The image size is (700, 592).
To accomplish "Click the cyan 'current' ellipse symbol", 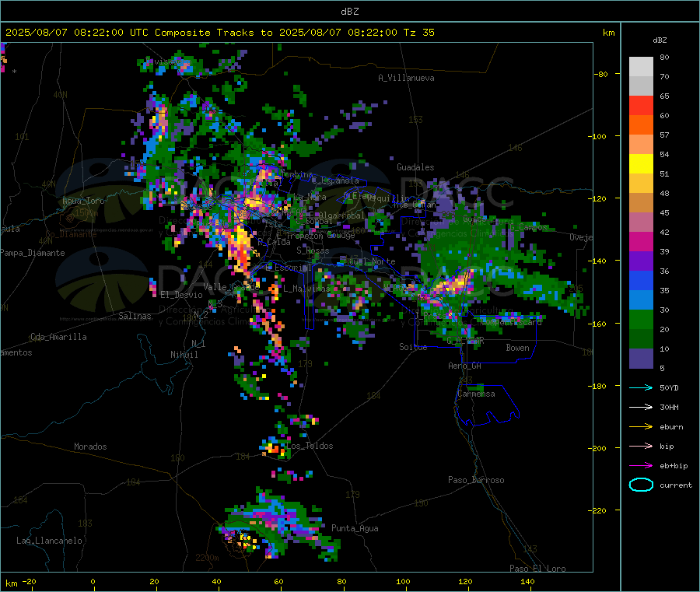I will coord(641,485).
